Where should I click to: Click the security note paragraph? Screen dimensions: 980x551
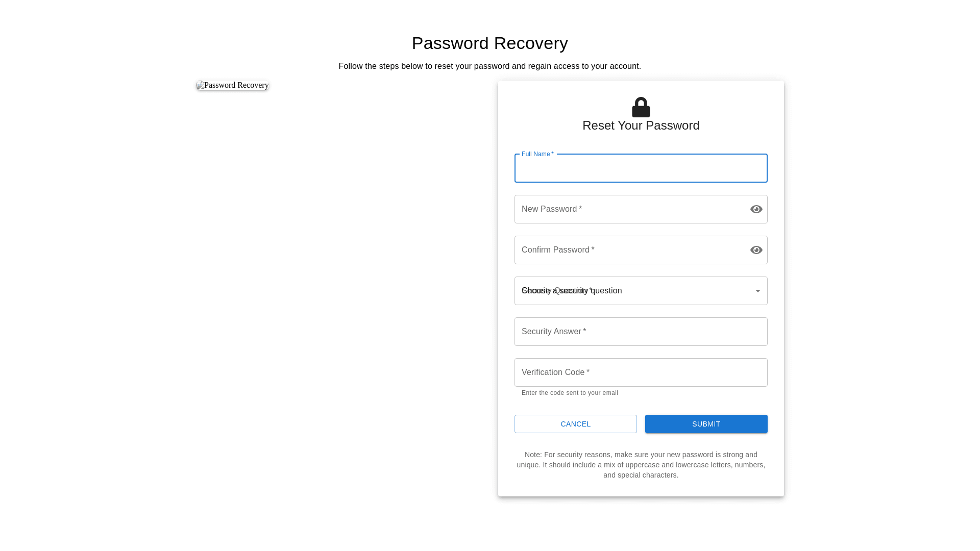(x=641, y=465)
